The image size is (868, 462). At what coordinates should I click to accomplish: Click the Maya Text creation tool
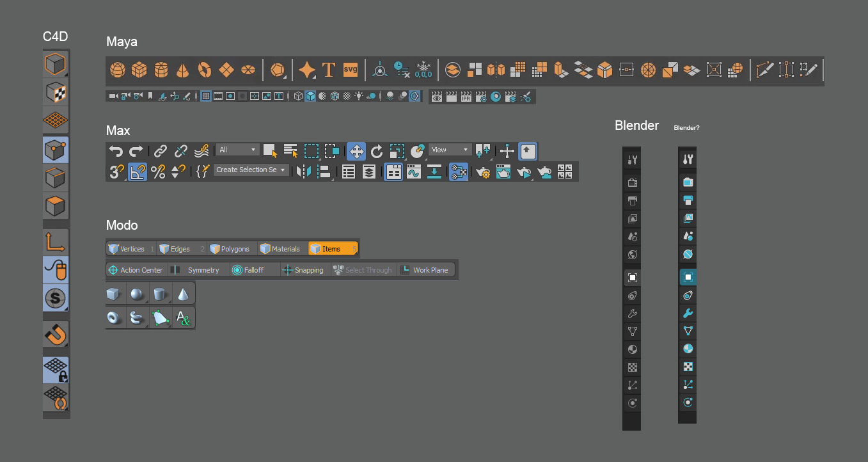(329, 69)
